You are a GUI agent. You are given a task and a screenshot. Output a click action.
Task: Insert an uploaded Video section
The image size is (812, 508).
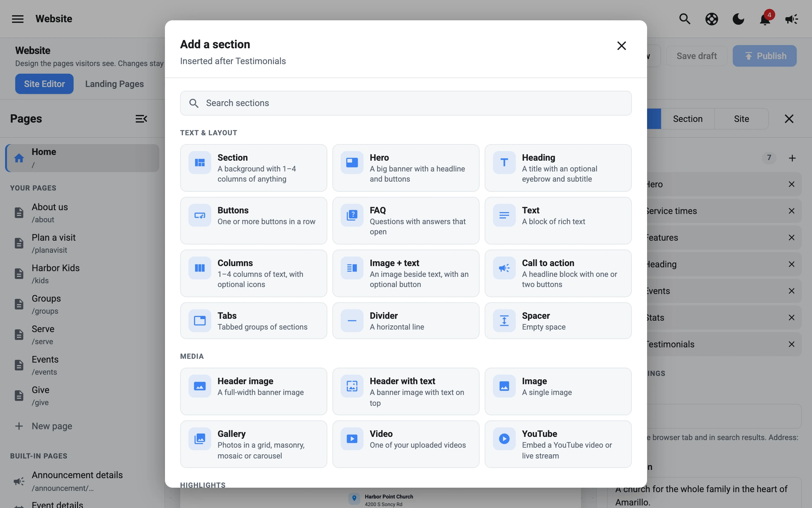click(x=406, y=444)
